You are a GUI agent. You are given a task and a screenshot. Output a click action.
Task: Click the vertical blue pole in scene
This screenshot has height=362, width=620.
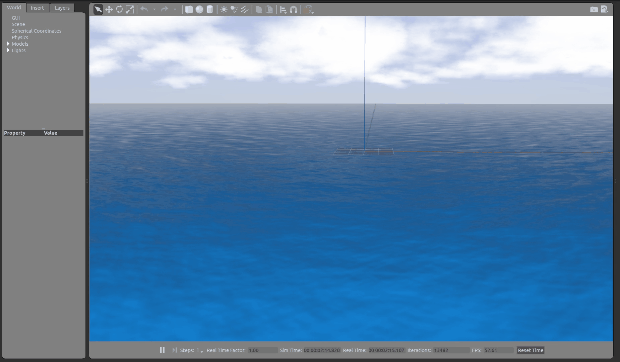pyautogui.click(x=365, y=83)
